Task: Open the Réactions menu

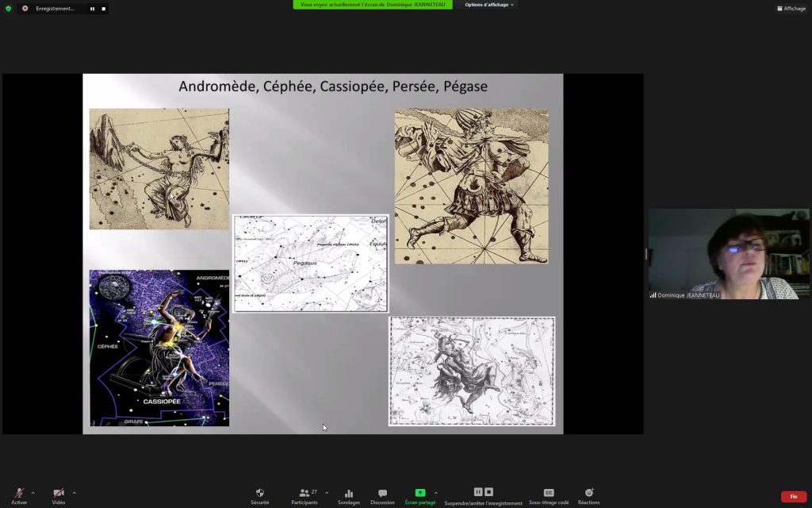Action: (x=589, y=496)
